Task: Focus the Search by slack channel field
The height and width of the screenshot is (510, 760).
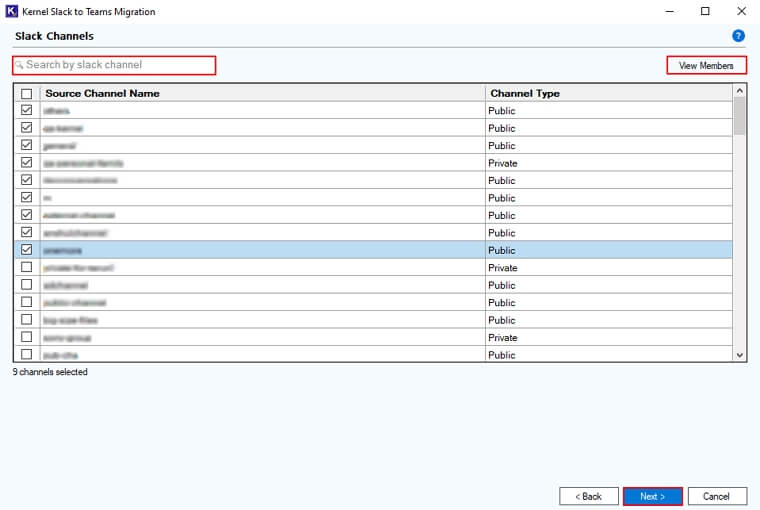Action: click(114, 65)
